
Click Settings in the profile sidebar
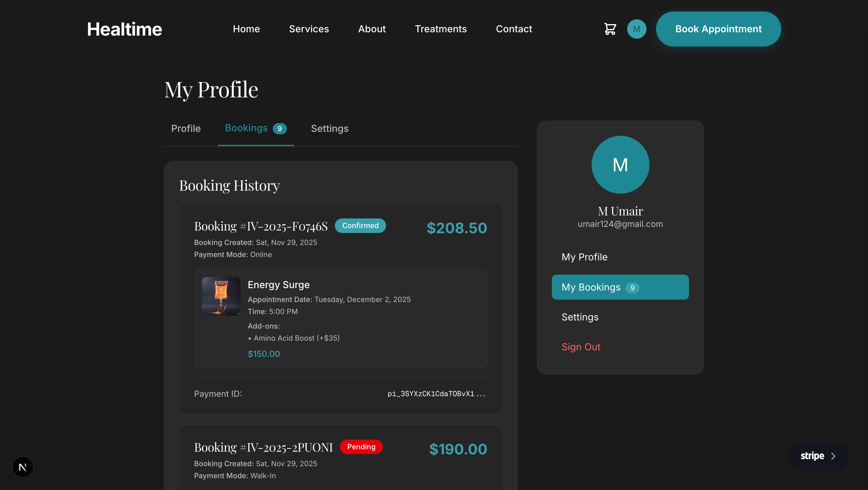pyautogui.click(x=580, y=317)
